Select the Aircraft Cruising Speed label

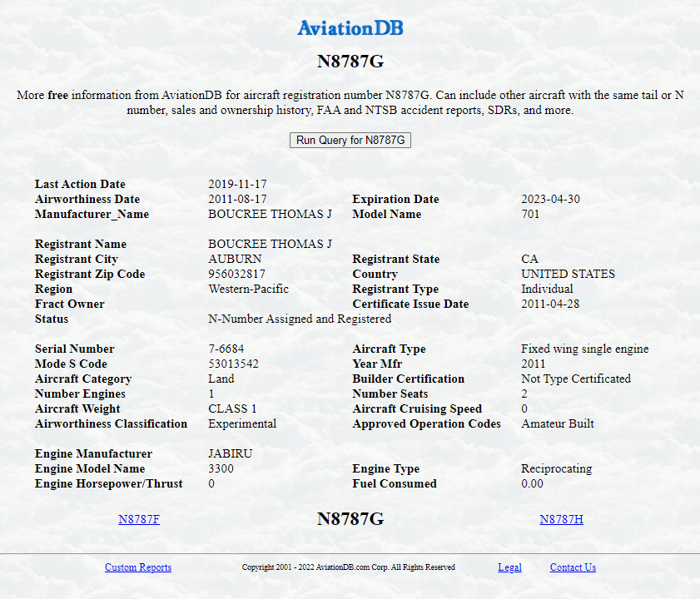click(x=417, y=408)
